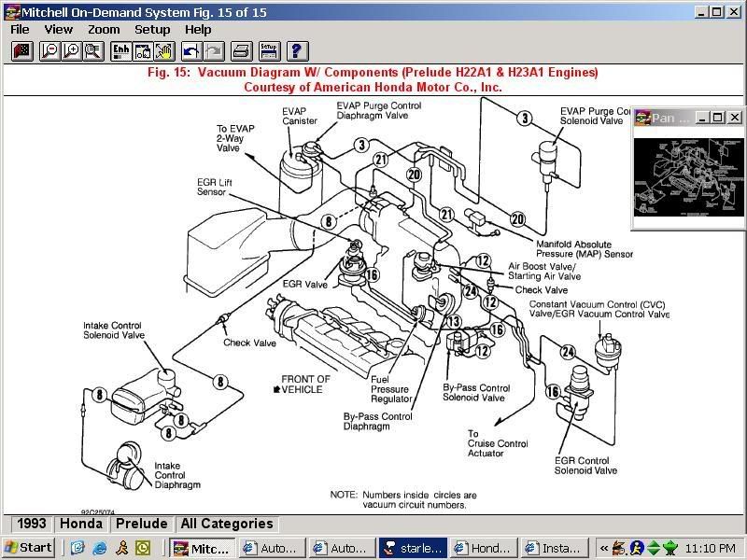This screenshot has height=560, width=747.
Task: Click the "Fuel Pressure Regulator" label
Action: click(391, 389)
